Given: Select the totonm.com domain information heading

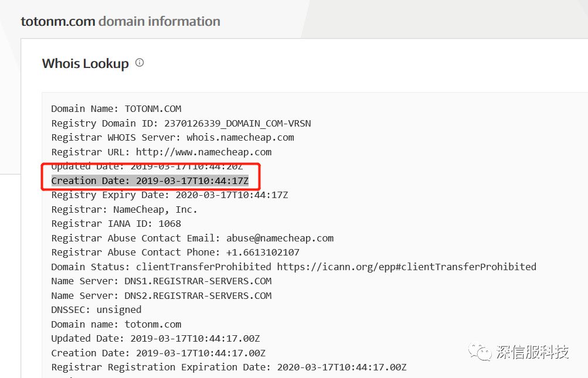Looking at the screenshot, I should [120, 21].
